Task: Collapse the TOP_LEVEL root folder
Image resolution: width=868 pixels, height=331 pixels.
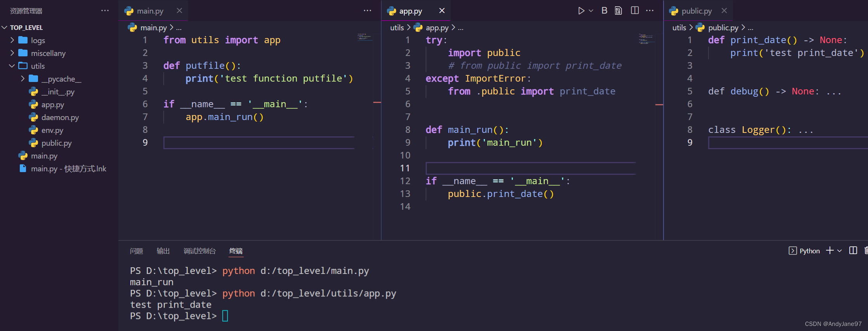Action: tap(5, 28)
